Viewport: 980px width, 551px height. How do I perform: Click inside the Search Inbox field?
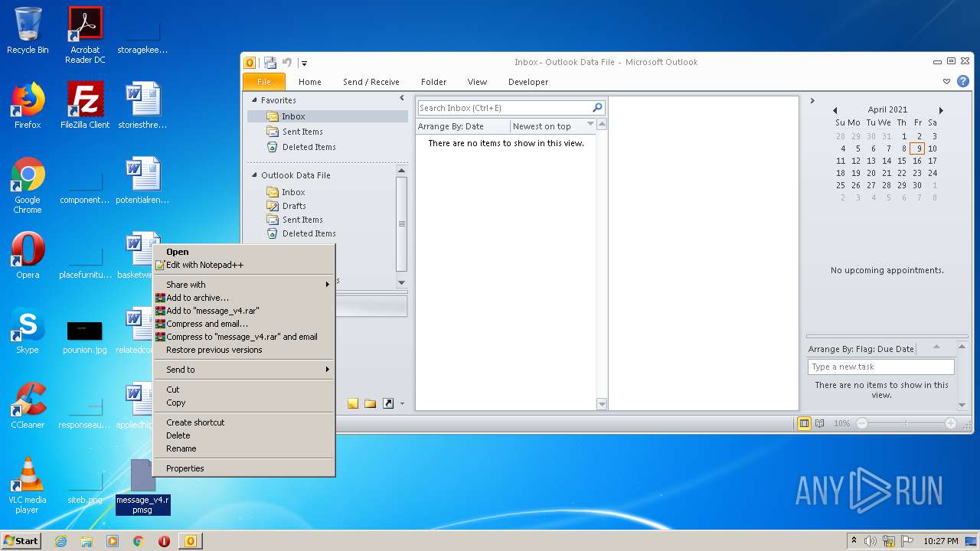point(504,108)
